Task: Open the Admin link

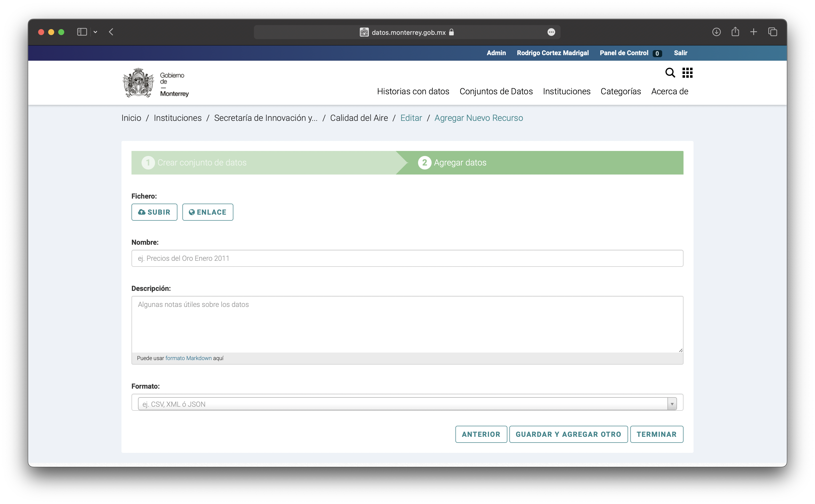Action: pyautogui.click(x=496, y=53)
